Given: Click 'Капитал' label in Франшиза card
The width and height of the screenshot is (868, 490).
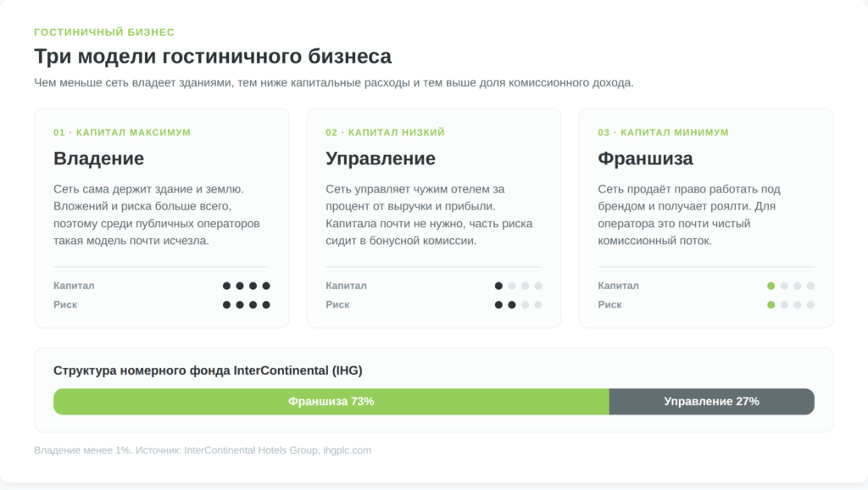Looking at the screenshot, I should pos(618,286).
